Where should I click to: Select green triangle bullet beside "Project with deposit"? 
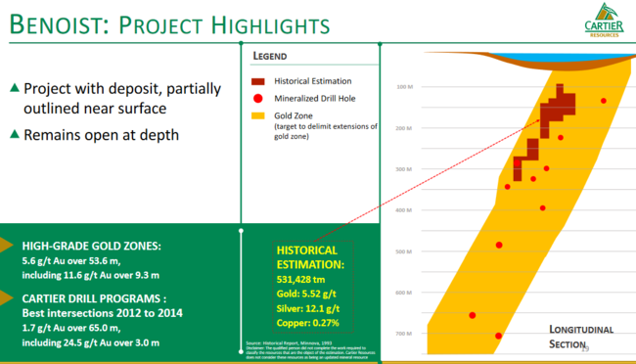coord(15,87)
